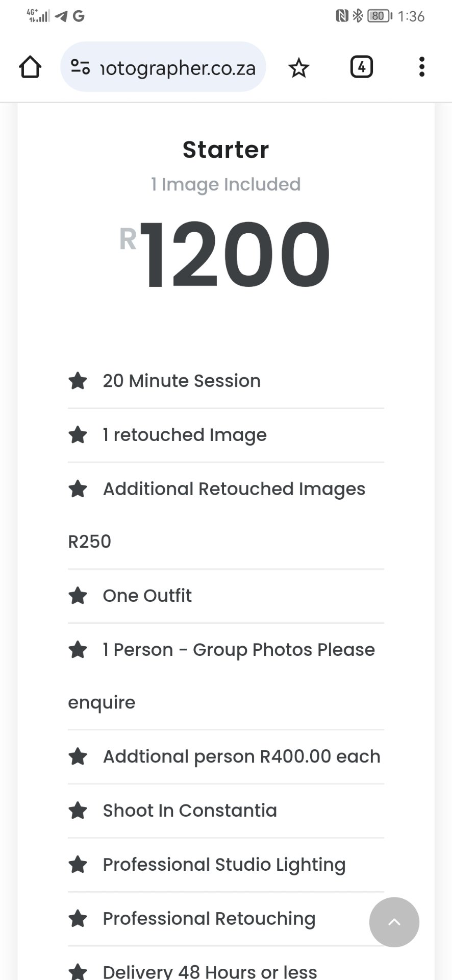Open site settings icon in address bar

coord(80,67)
